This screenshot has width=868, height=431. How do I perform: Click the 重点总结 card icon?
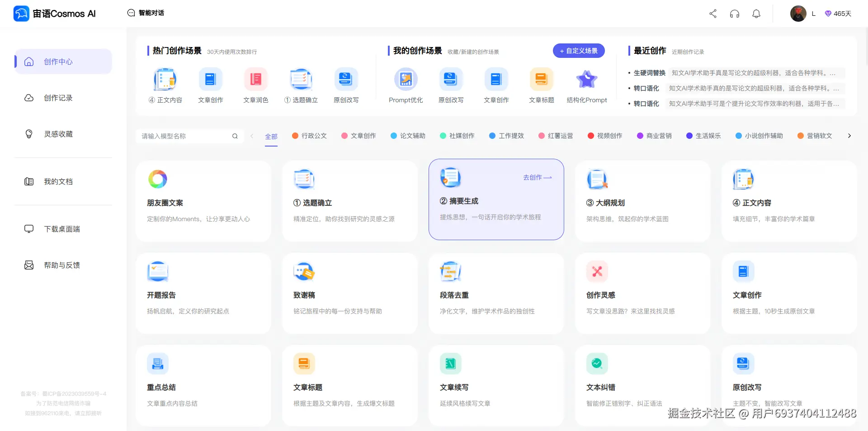(x=158, y=364)
